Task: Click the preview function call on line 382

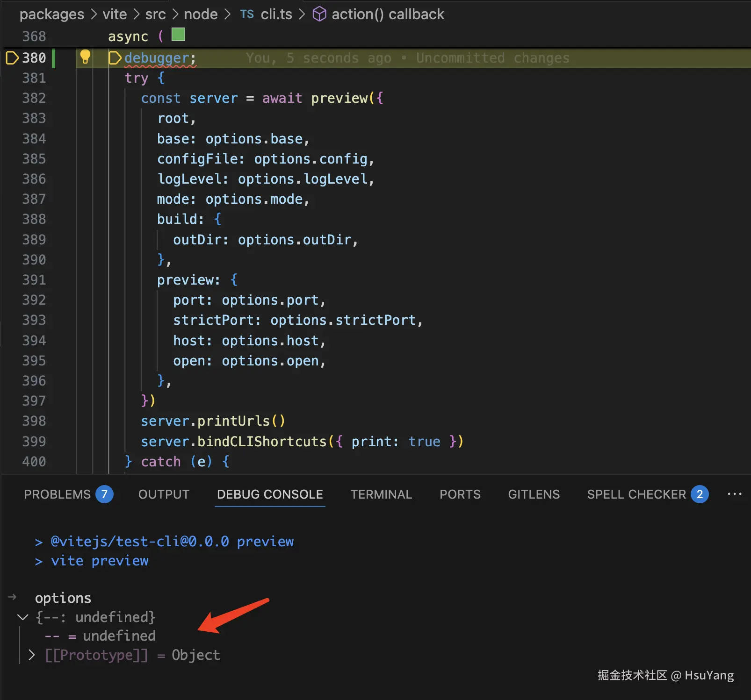Action: tap(339, 98)
